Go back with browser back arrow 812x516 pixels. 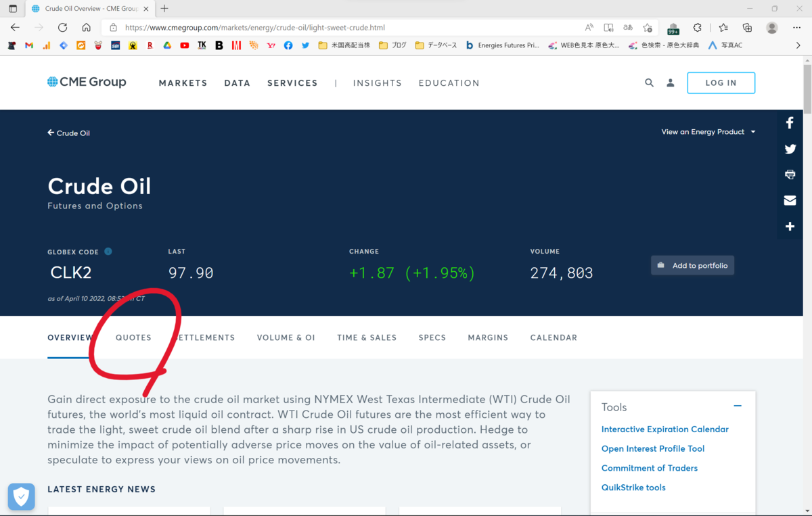point(15,28)
